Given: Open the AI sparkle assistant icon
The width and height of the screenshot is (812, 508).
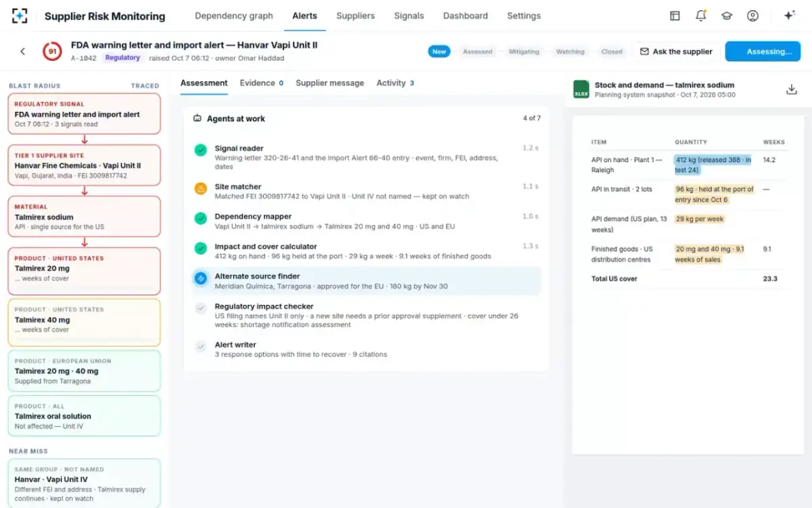Looking at the screenshot, I should [x=789, y=16].
